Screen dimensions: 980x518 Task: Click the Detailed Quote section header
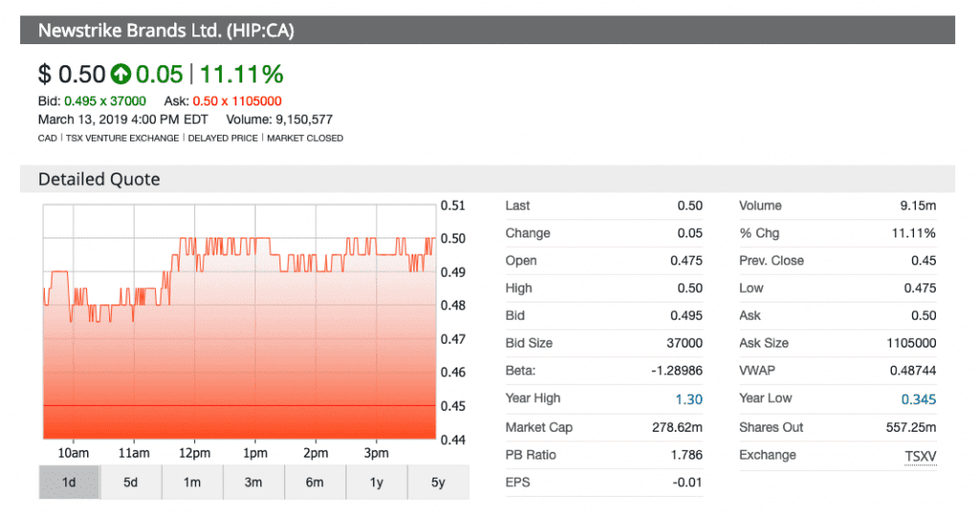(99, 179)
